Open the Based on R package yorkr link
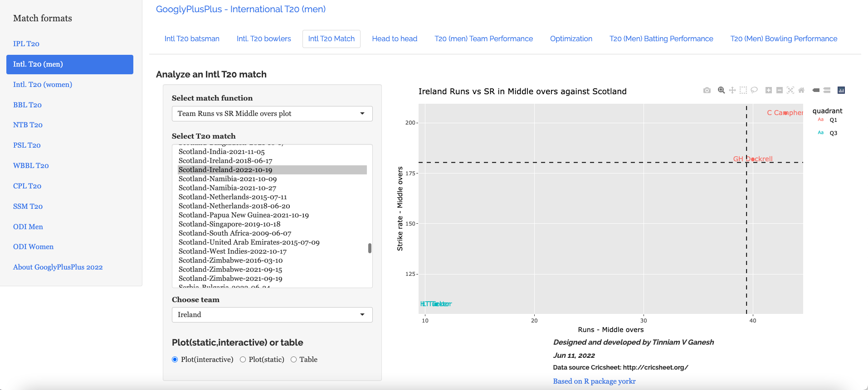Screen dimensions: 868x390 click(594, 381)
